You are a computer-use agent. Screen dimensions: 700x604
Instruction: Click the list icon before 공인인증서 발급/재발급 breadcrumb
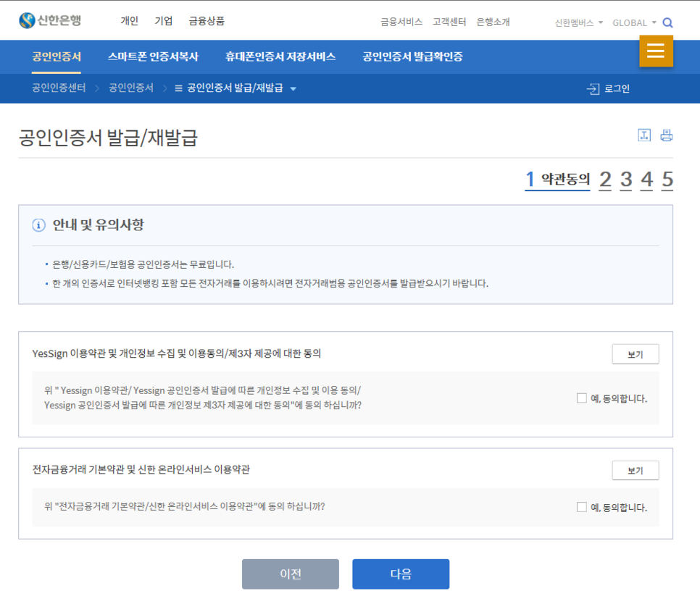178,88
